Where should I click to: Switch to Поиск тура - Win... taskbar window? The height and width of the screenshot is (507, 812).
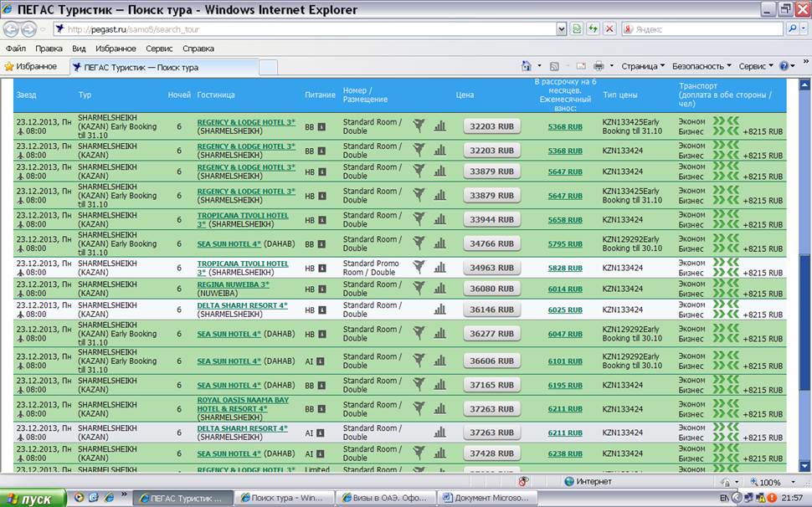[x=283, y=498]
